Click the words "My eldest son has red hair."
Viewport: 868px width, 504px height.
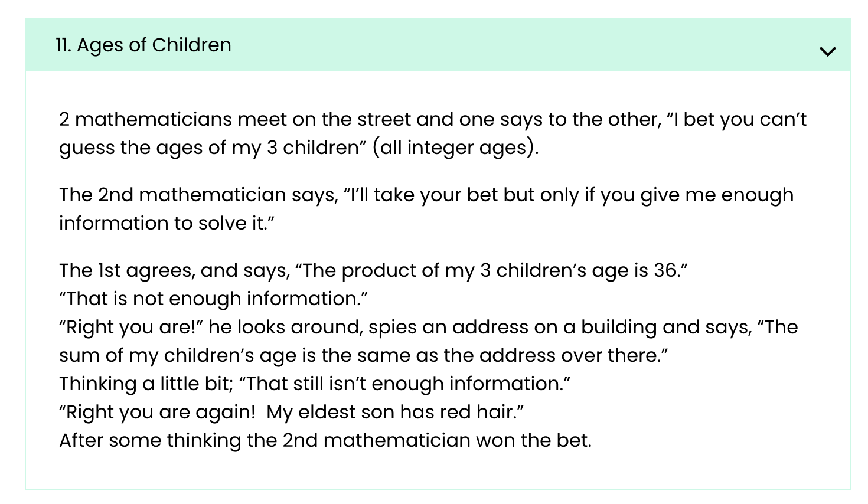pos(394,412)
